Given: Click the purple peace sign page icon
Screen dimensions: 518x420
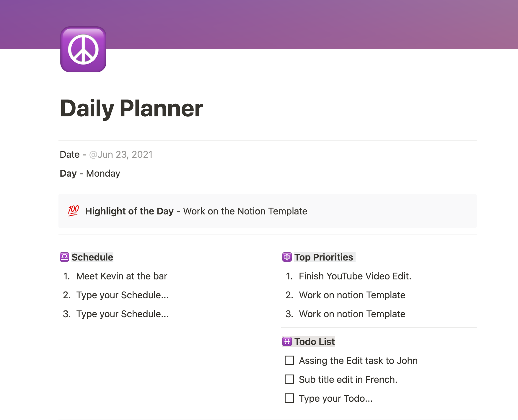Looking at the screenshot, I should (83, 49).
